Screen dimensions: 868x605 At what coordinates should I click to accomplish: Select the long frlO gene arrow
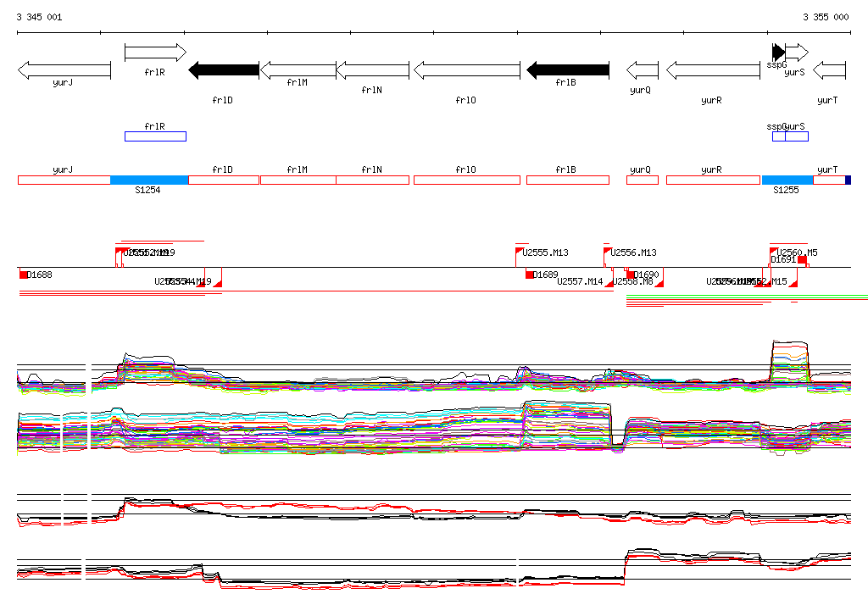(466, 70)
